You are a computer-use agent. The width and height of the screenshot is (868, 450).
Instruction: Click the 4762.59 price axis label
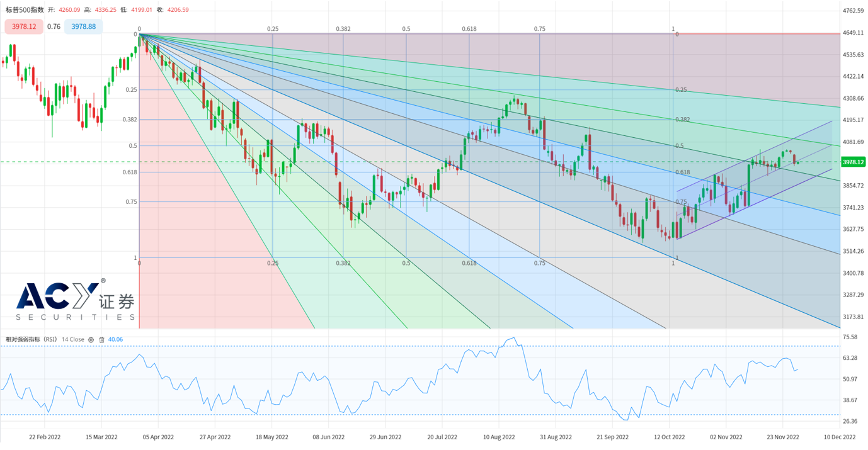coord(854,11)
